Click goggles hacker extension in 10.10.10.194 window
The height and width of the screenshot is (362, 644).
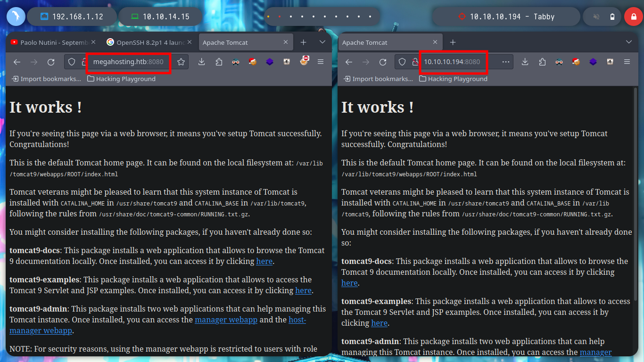[559, 62]
